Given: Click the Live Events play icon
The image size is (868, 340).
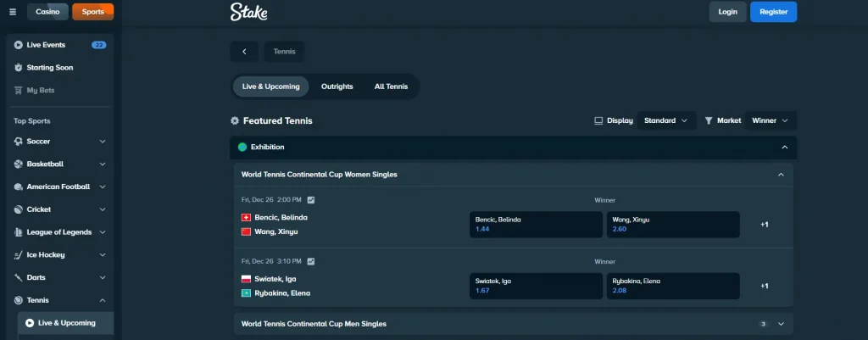Looking at the screenshot, I should click(x=19, y=45).
